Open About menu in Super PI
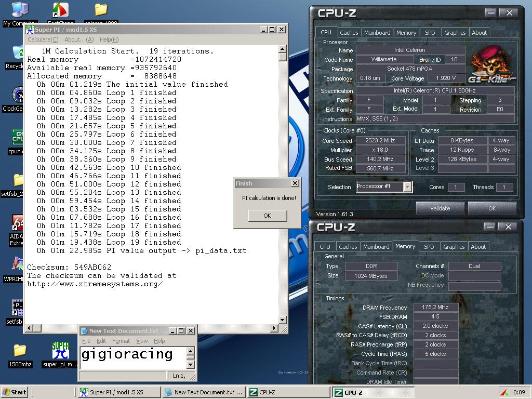This screenshot has height=399, width=532. click(79, 39)
